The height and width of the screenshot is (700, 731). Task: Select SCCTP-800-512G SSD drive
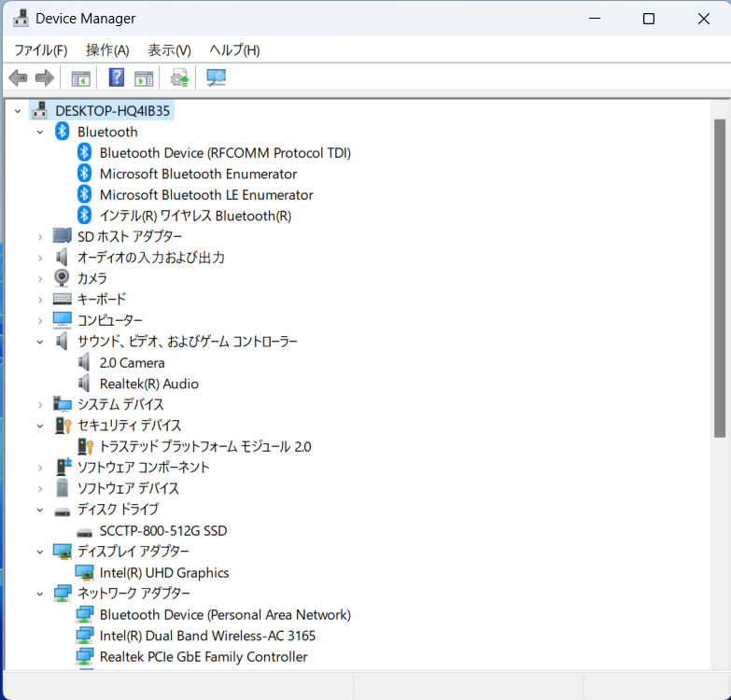point(163,531)
